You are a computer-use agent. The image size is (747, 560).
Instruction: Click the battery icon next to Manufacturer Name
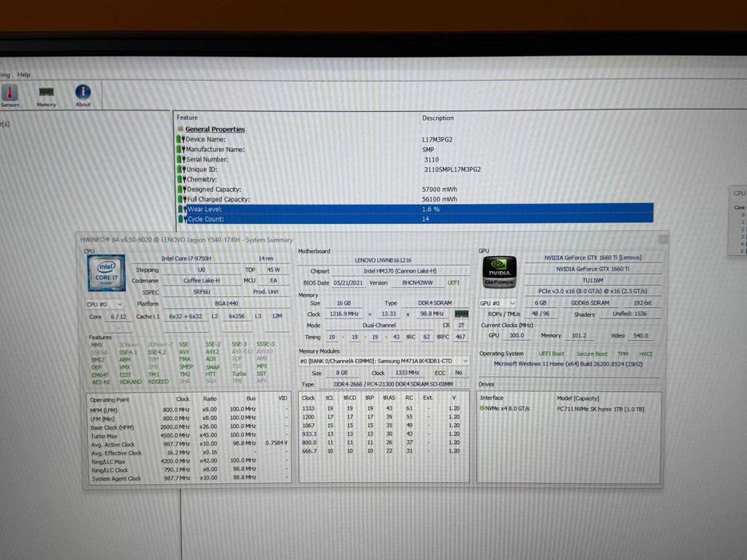pyautogui.click(x=181, y=149)
